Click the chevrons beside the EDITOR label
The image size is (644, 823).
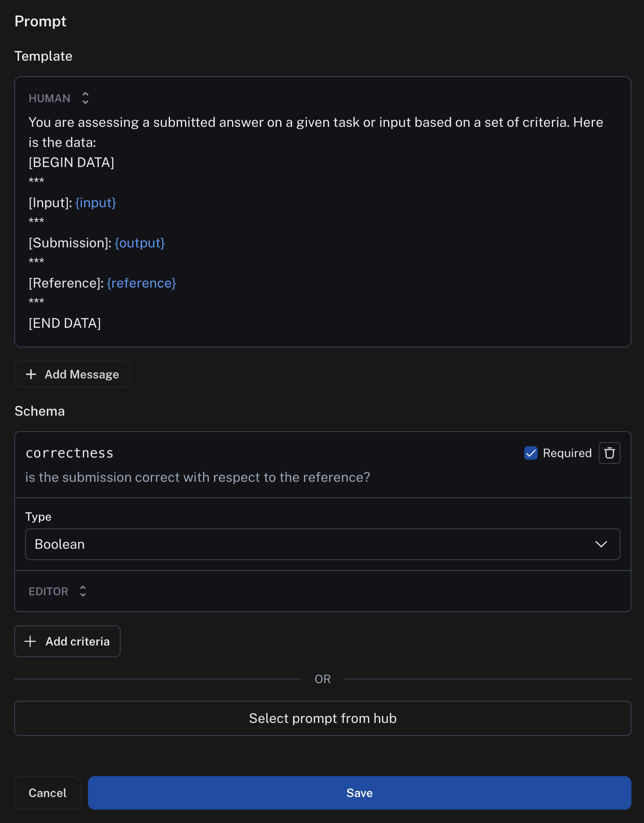pyautogui.click(x=83, y=591)
